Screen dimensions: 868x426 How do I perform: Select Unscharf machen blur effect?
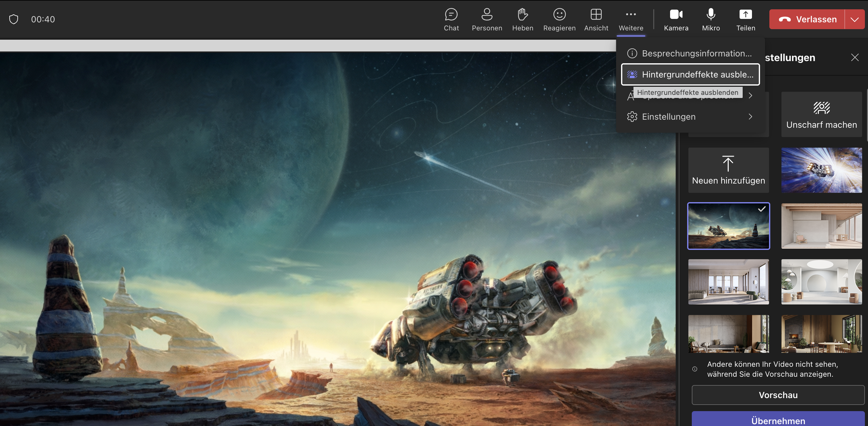(821, 114)
